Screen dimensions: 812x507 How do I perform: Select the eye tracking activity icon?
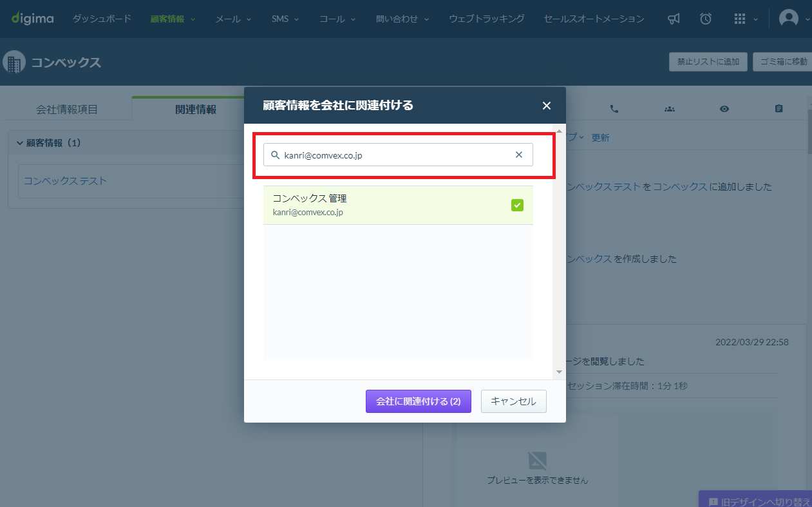click(724, 109)
